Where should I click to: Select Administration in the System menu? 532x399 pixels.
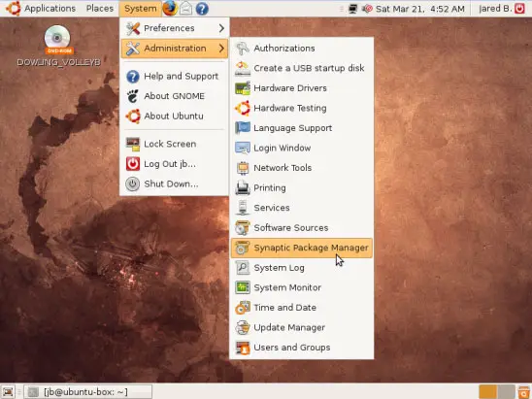click(x=175, y=49)
